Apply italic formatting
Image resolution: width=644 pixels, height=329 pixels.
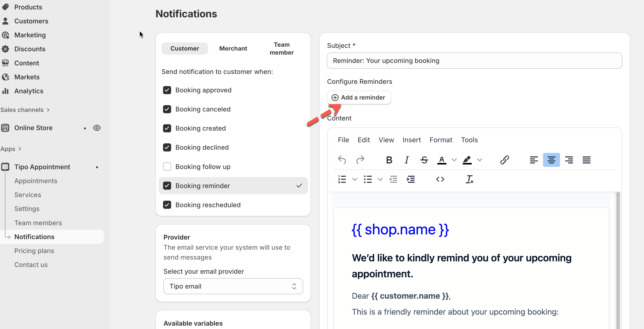click(x=407, y=160)
